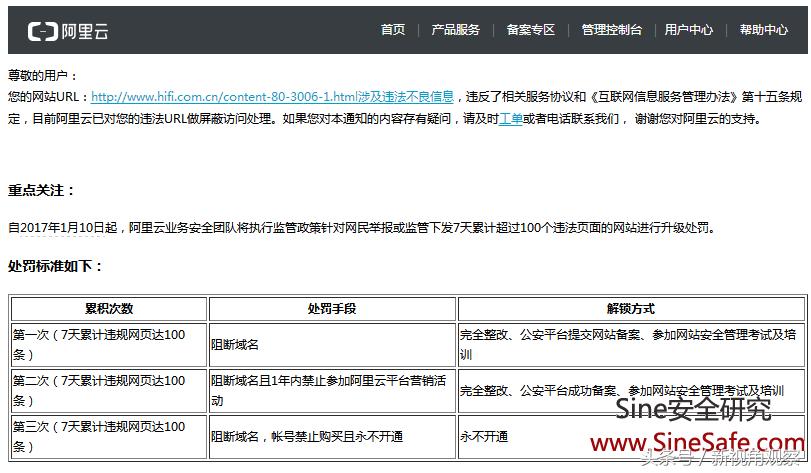Open the 首页 menu item
The height and width of the screenshot is (473, 811).
(x=393, y=29)
